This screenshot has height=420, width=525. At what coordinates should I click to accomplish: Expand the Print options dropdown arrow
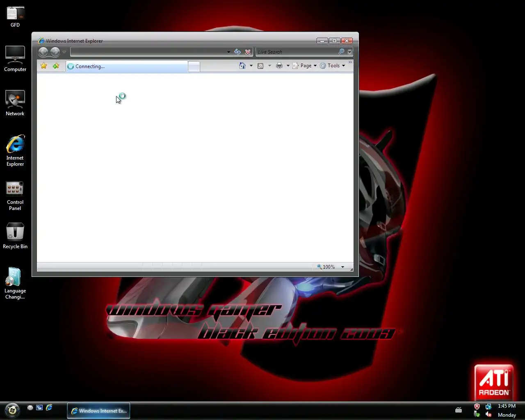pos(288,66)
